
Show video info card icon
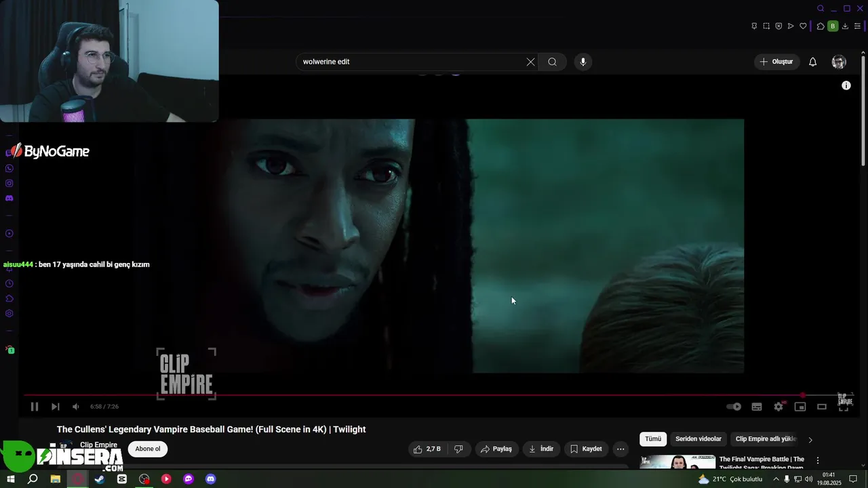(x=846, y=85)
